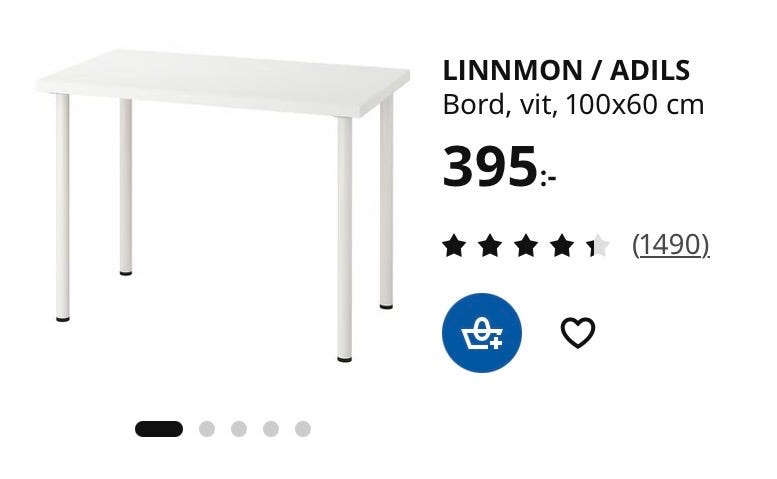Image resolution: width=777 pixels, height=479 pixels.
Task: Save the table with the heart icon
Action: click(x=578, y=333)
